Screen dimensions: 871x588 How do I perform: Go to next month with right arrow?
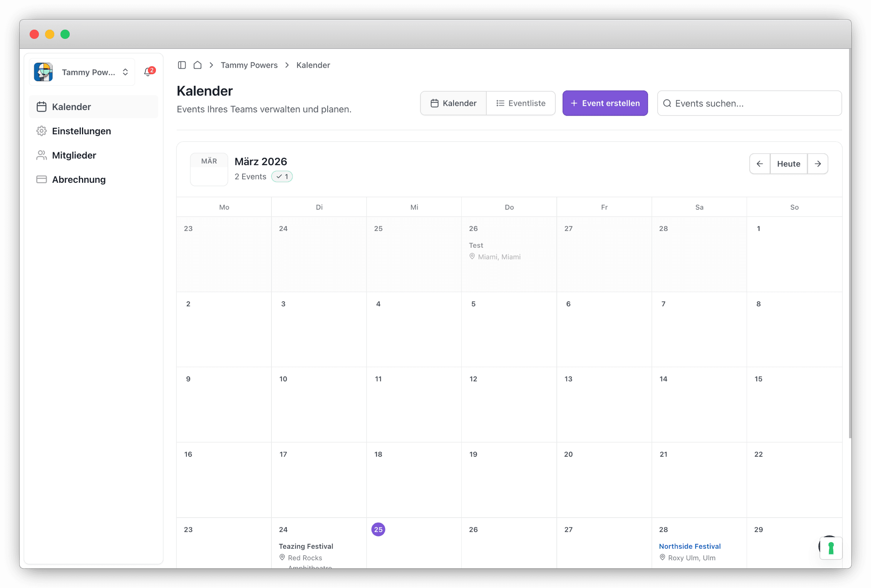point(818,164)
